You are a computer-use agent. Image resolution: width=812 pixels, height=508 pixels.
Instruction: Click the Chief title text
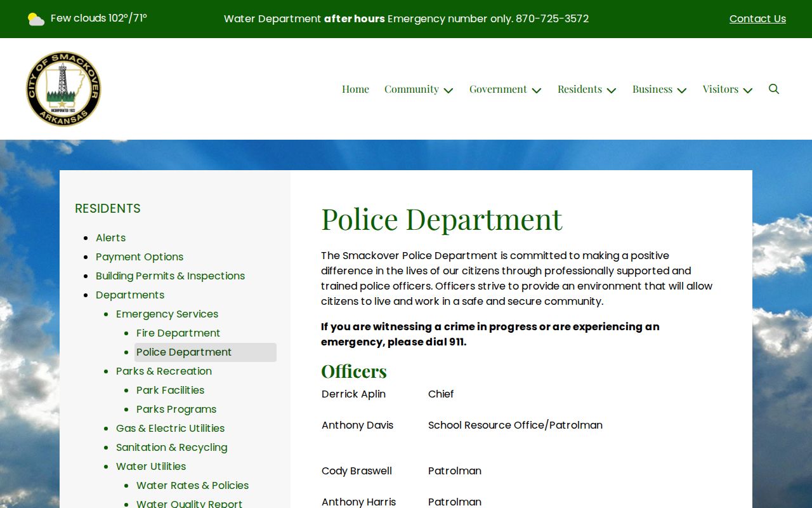441,394
